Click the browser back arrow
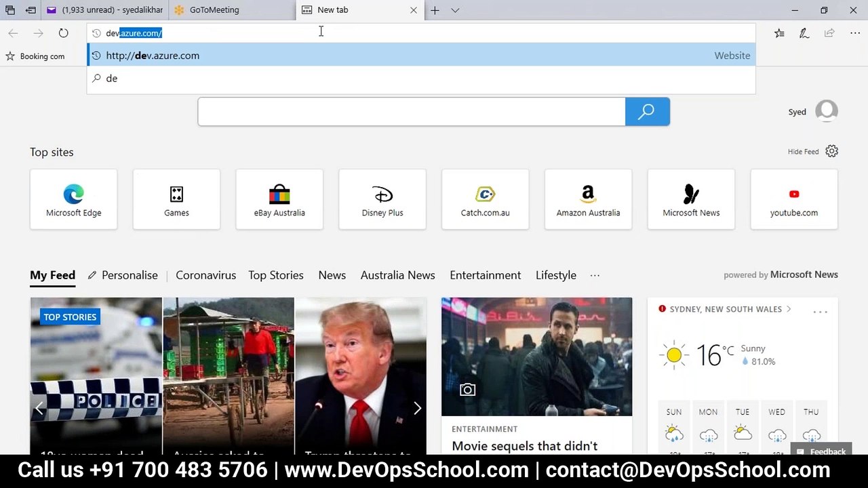The width and height of the screenshot is (868, 488). pyautogui.click(x=13, y=33)
